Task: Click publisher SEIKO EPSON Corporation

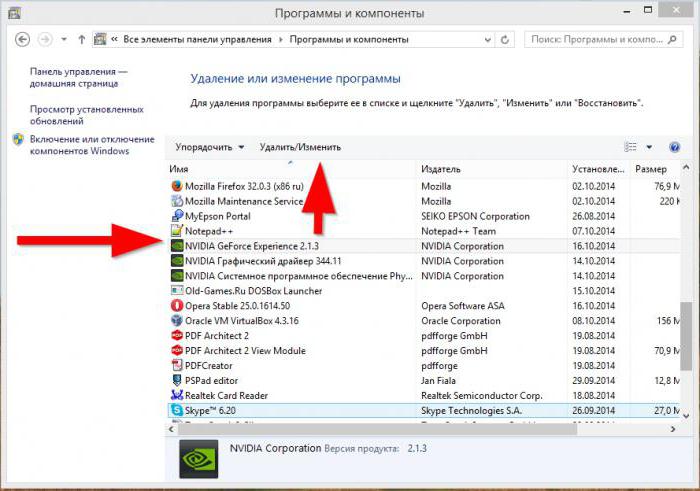Action: [x=475, y=216]
